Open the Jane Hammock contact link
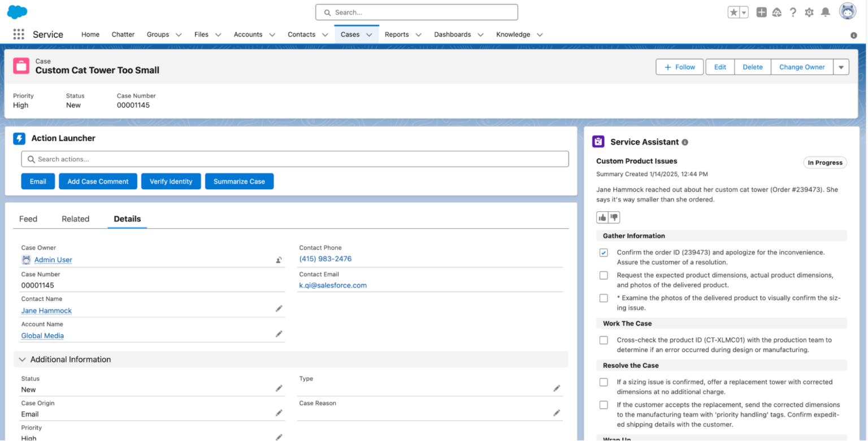Screen dimensions: 868x441 point(46,311)
